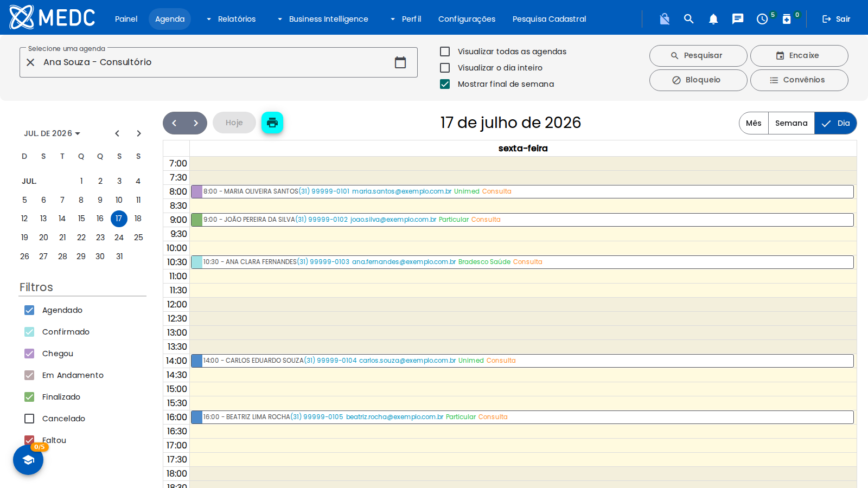
Task: Check the Cancelado filter
Action: (29, 419)
